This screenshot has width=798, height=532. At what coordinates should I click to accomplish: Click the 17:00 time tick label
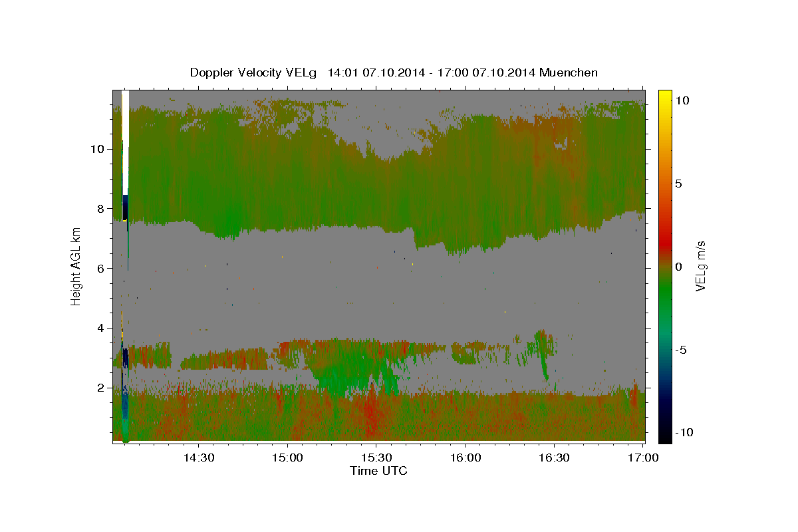point(643,458)
